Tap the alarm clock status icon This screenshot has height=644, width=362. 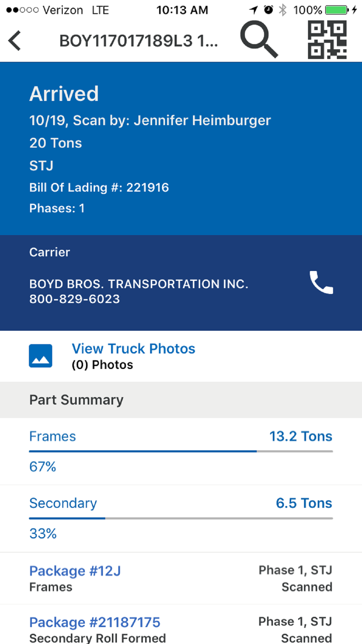[x=268, y=10]
